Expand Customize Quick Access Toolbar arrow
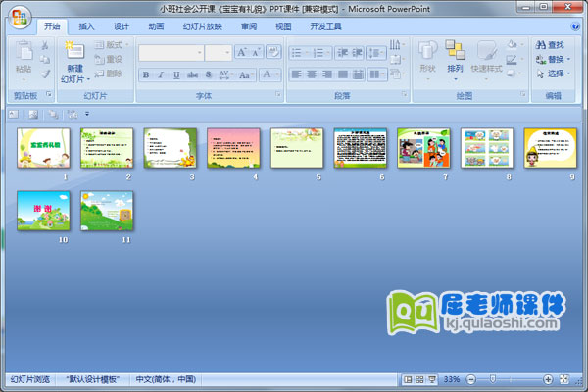 click(87, 114)
